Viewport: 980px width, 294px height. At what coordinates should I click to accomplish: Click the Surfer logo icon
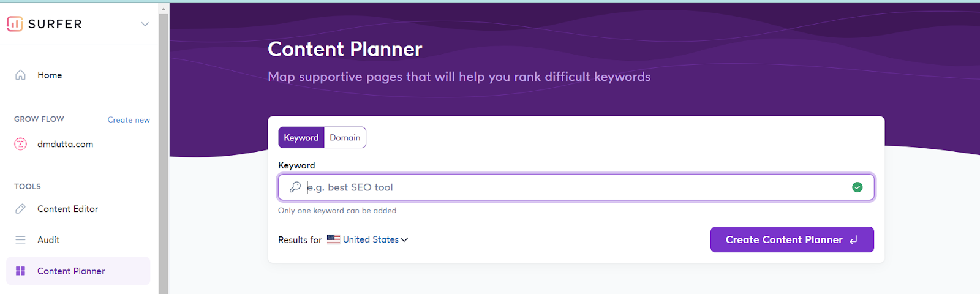15,24
